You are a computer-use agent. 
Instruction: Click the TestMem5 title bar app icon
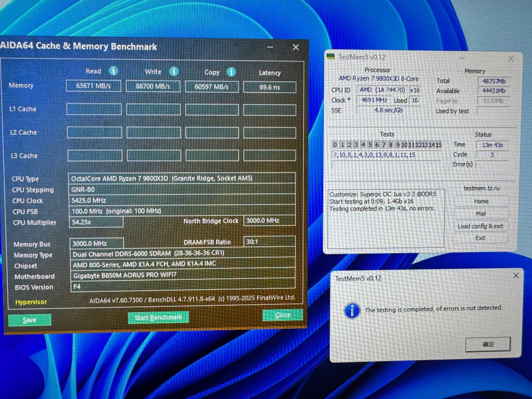coord(330,57)
